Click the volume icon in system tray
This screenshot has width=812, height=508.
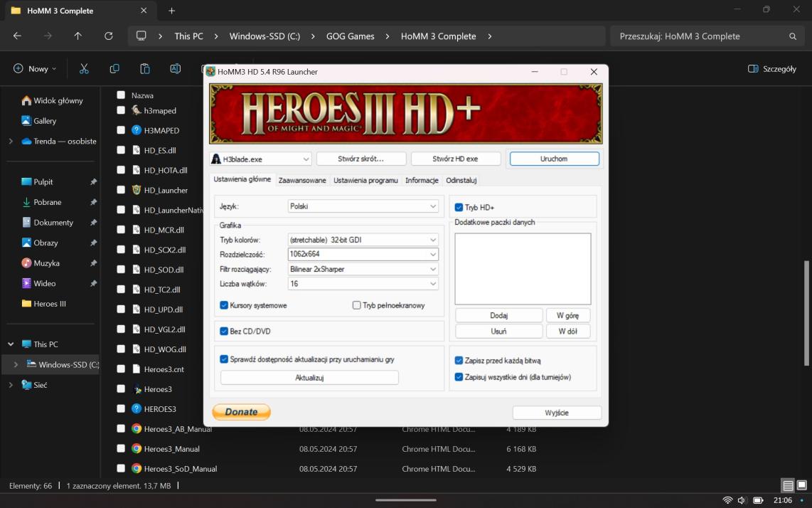coord(742,500)
